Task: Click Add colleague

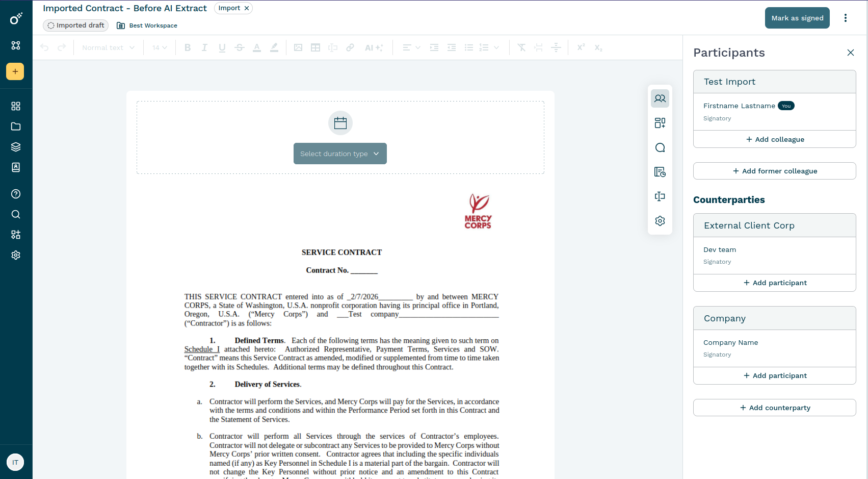Action: point(775,139)
